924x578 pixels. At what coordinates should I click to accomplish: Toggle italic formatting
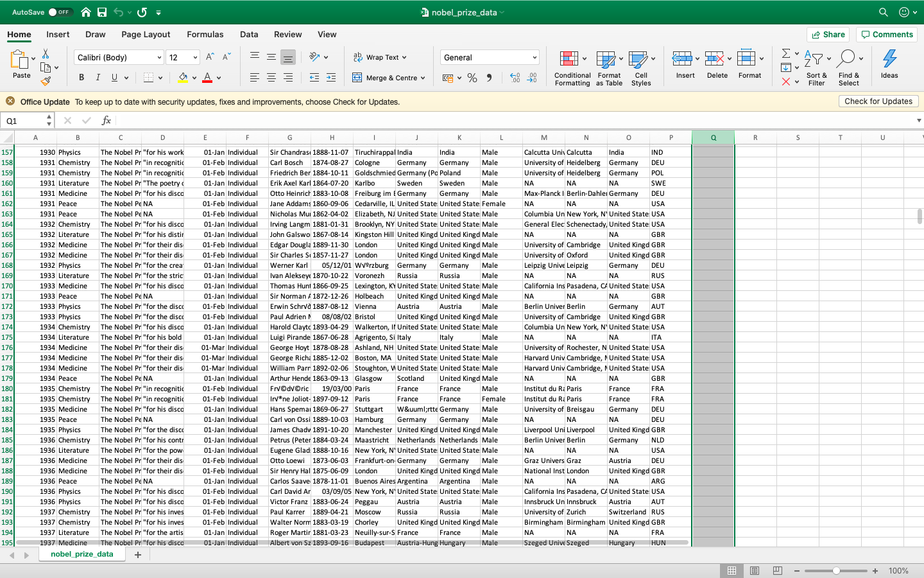tap(98, 77)
